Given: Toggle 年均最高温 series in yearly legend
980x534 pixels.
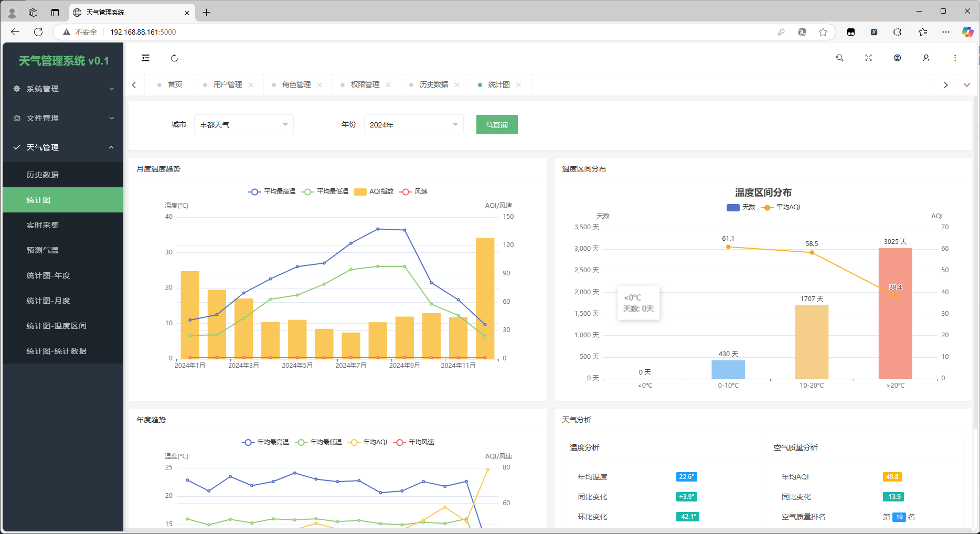Looking at the screenshot, I should click(265, 442).
